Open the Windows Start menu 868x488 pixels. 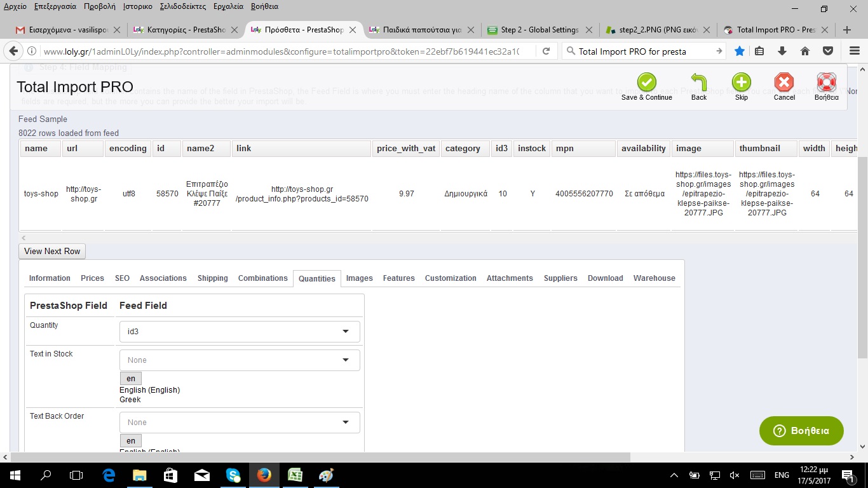15,475
